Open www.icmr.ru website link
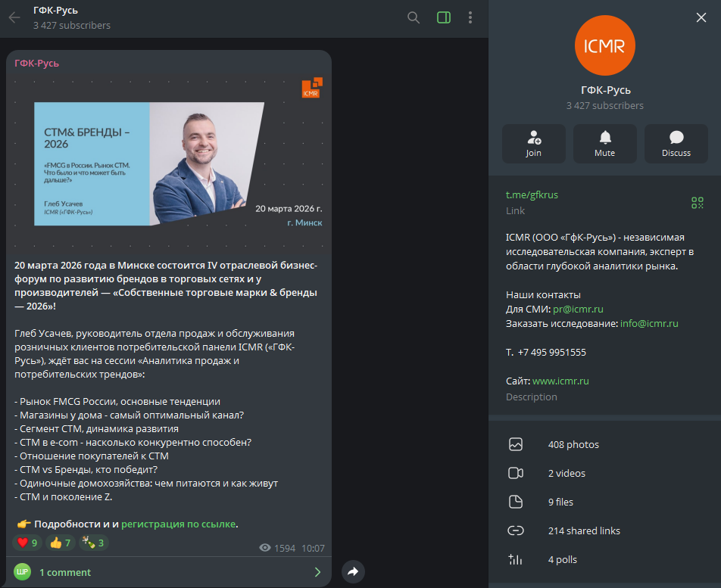This screenshot has width=721, height=588. 560,381
